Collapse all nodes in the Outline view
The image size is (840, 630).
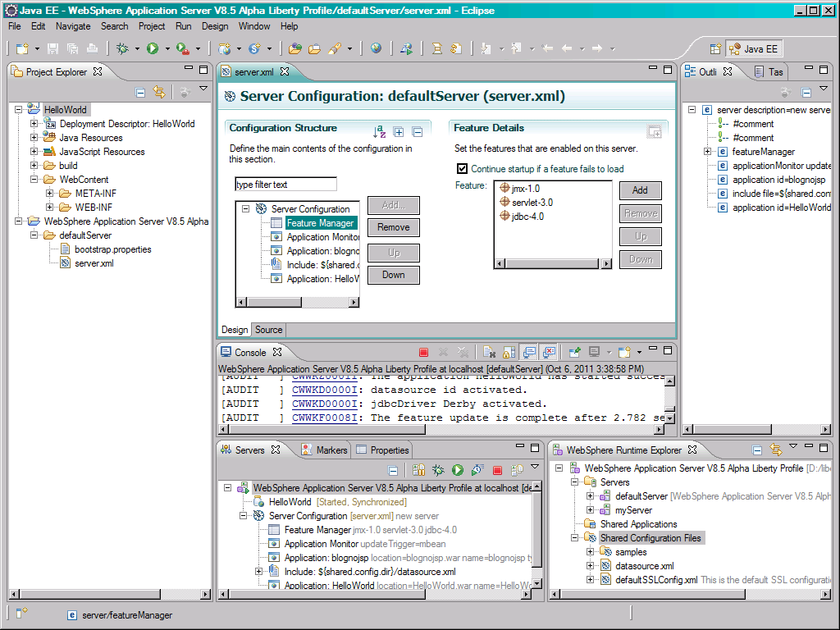click(805, 93)
